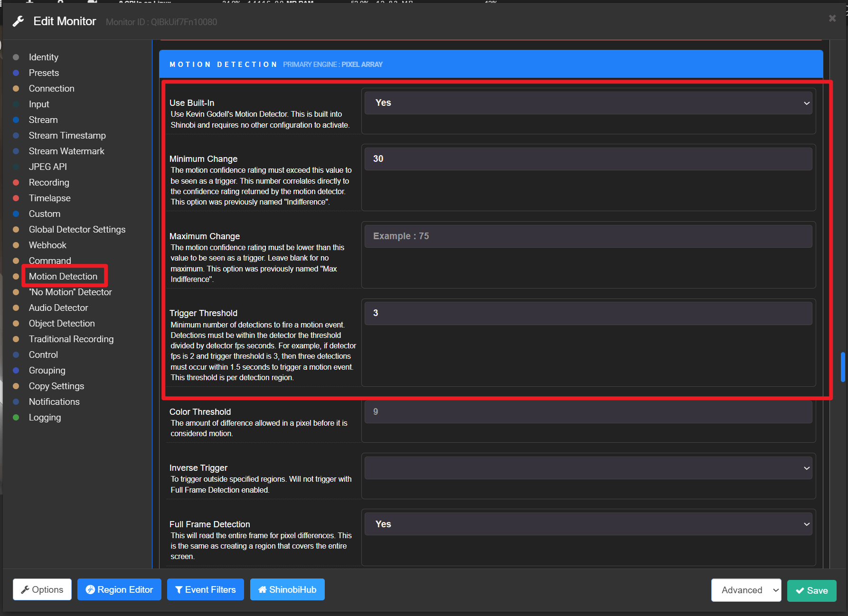848x616 pixels.
Task: Open the Command section
Action: pyautogui.click(x=50, y=261)
